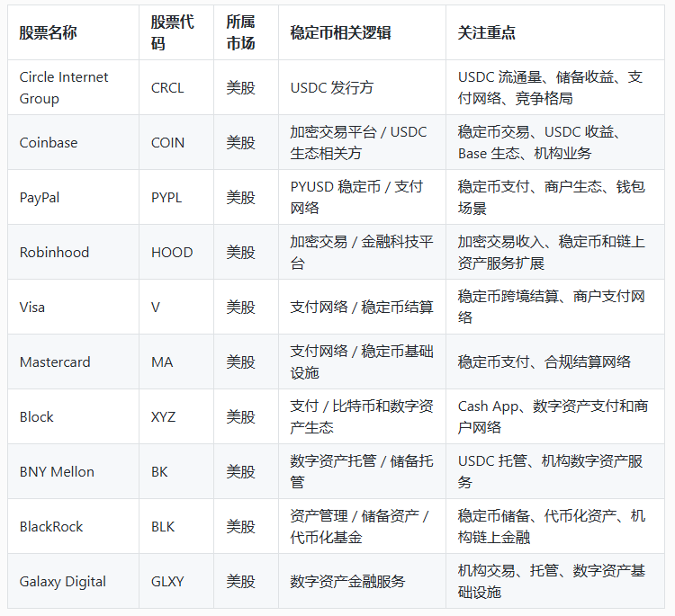Click the Circle Internet Group cell
Image resolution: width=675 pixels, height=616 pixels.
click(73, 87)
